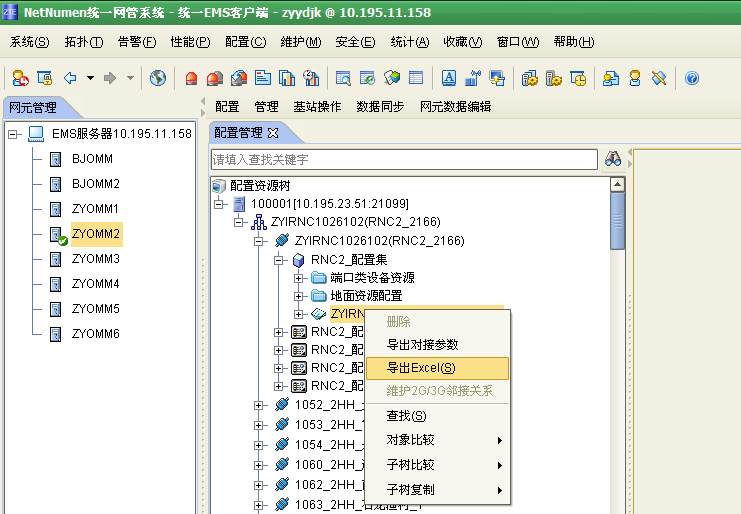Expand the 端口类设备资源 folder
The width and height of the screenshot is (741, 514).
(x=298, y=278)
